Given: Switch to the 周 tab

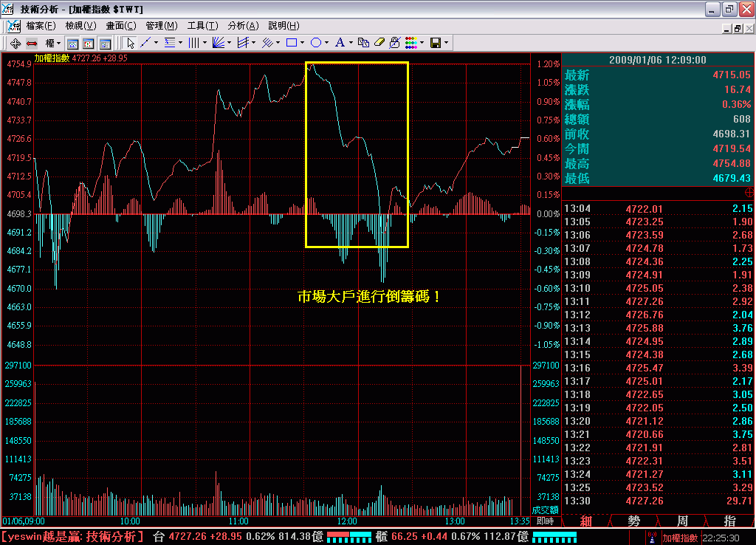Looking at the screenshot, I should coord(681,521).
